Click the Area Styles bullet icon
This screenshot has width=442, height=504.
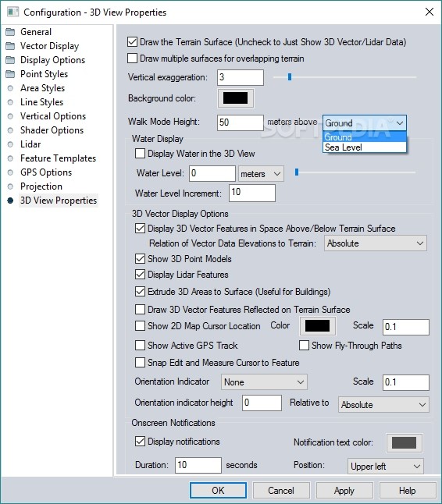click(10, 88)
